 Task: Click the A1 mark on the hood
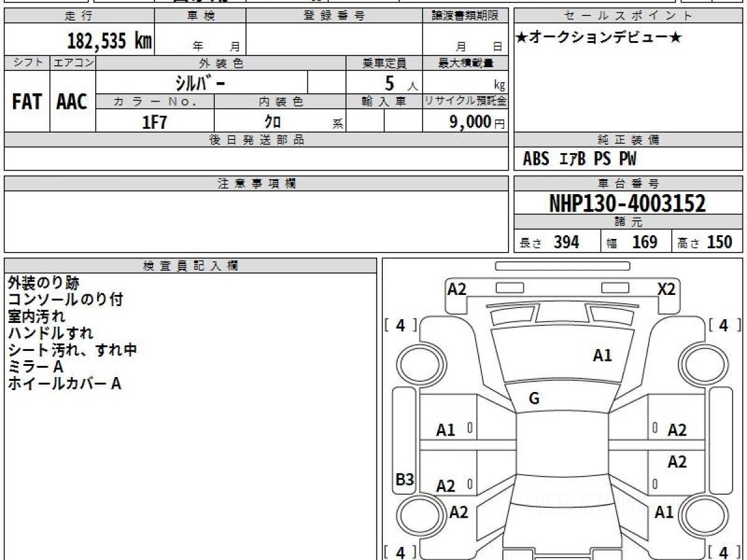(602, 355)
